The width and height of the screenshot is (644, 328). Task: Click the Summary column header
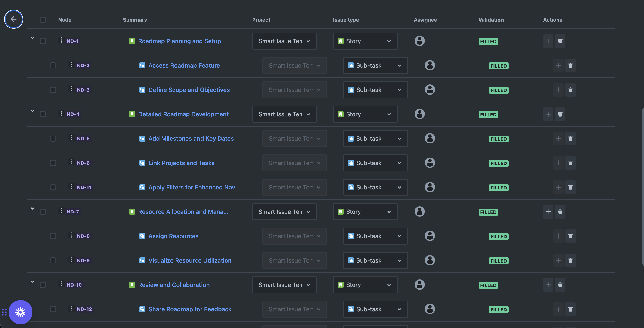tap(135, 20)
